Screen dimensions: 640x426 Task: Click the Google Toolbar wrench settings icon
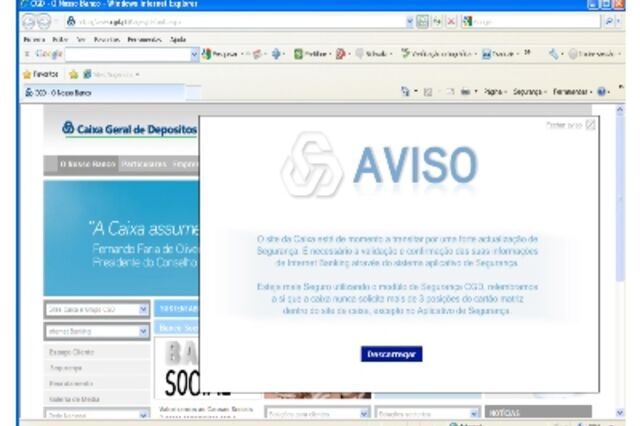553,54
